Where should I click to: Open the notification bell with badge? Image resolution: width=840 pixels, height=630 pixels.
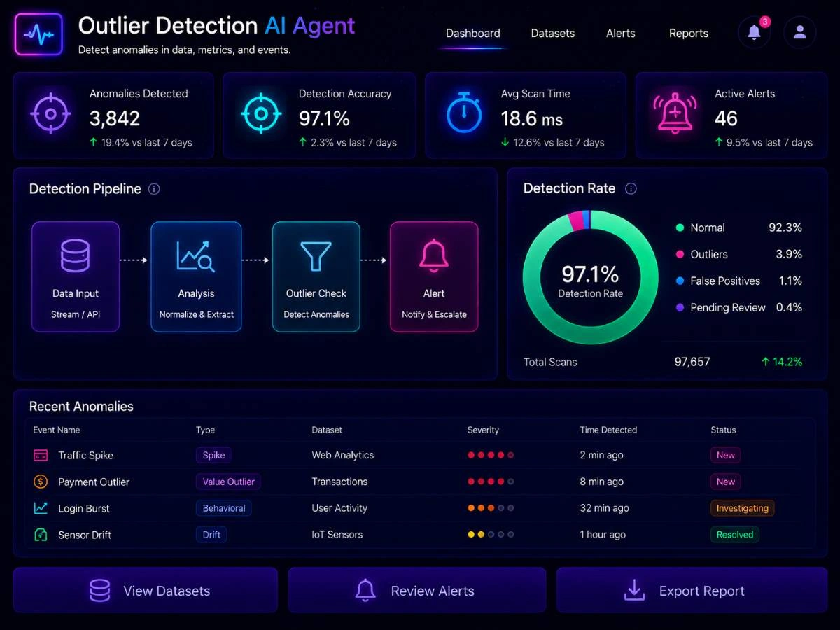(x=755, y=32)
